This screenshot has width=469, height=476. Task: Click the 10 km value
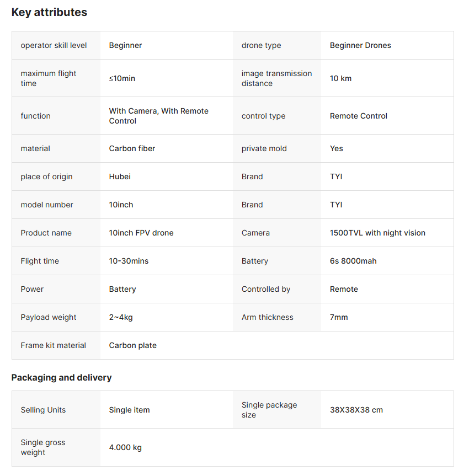pos(340,78)
